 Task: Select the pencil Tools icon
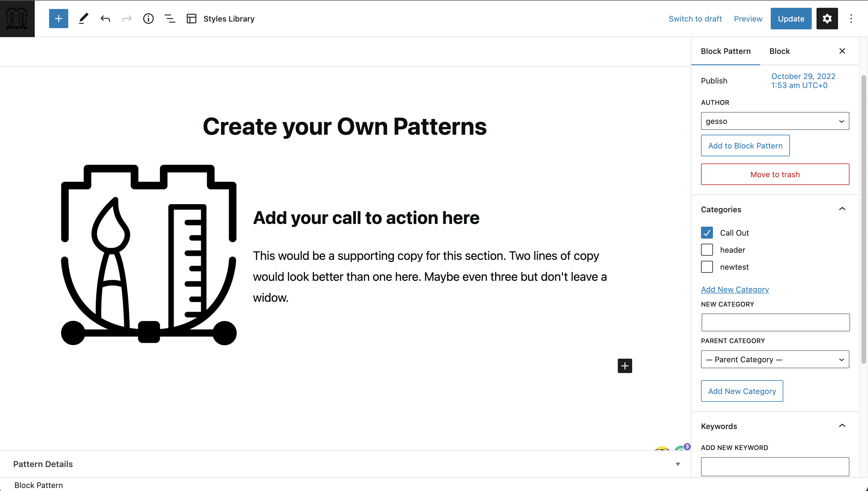pyautogui.click(x=84, y=19)
